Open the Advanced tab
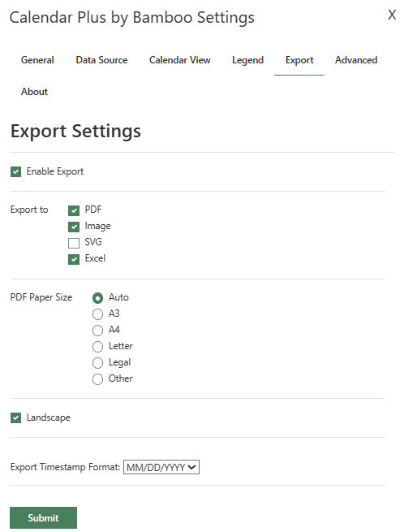The image size is (404, 532). (x=356, y=60)
